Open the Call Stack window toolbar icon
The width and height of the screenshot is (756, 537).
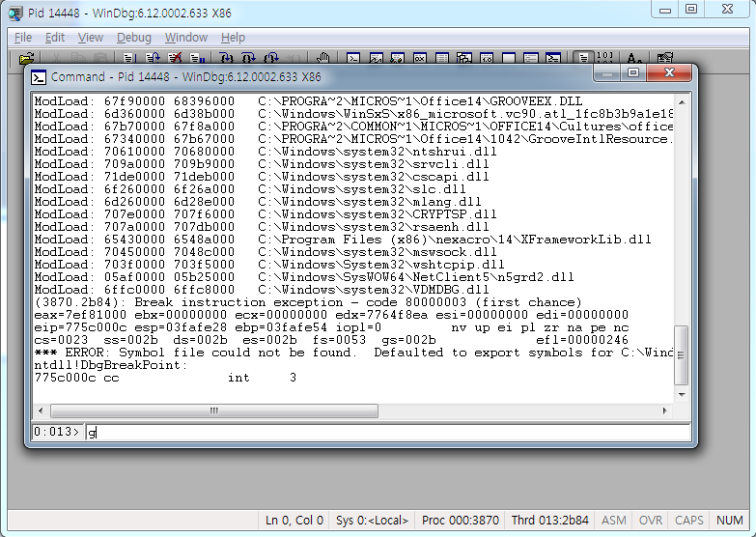click(463, 58)
